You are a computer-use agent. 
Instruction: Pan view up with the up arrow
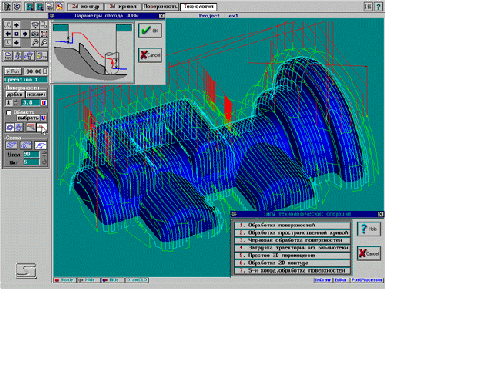(x=16, y=25)
